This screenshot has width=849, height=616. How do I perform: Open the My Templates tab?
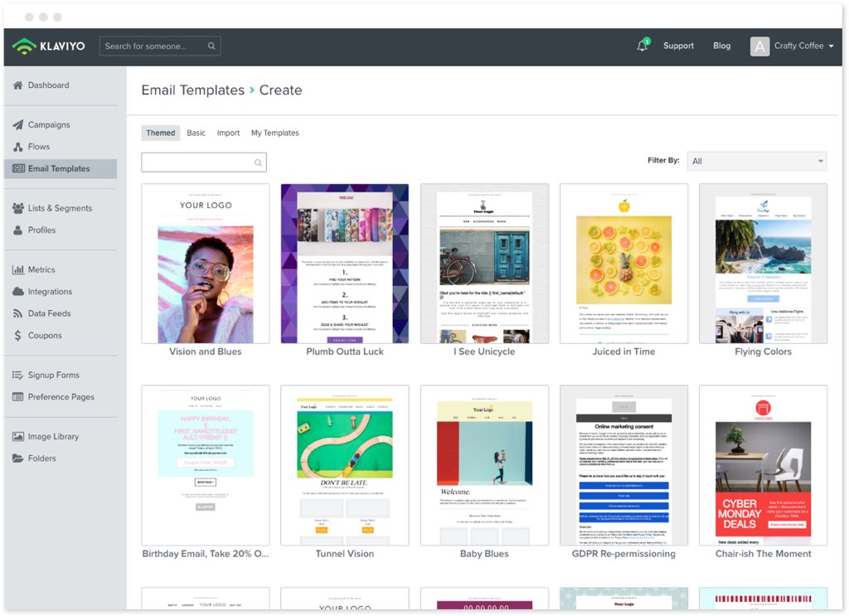tap(275, 133)
